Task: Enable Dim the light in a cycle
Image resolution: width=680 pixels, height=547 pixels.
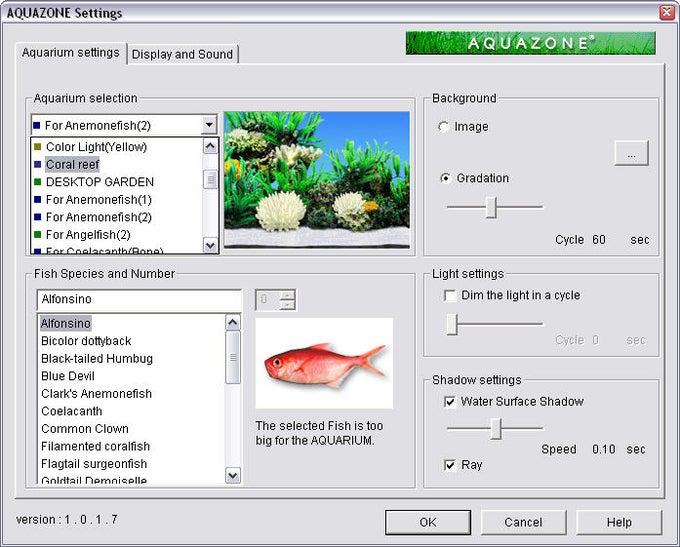Action: [x=450, y=296]
